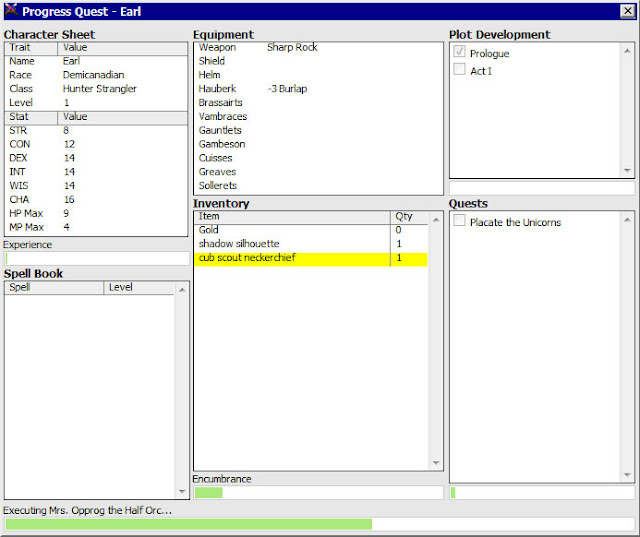This screenshot has width=640, height=537.
Task: Click Plot Development scroll up arrow
Action: [x=627, y=51]
